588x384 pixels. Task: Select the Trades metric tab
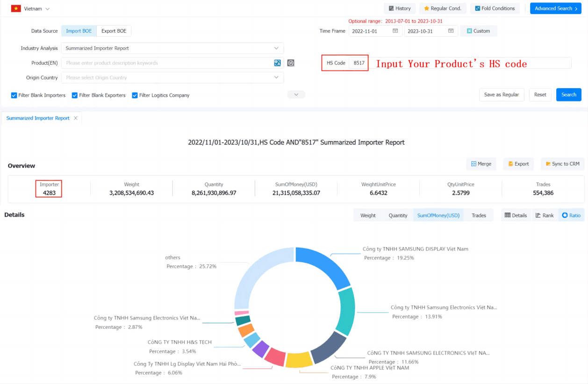(x=479, y=215)
